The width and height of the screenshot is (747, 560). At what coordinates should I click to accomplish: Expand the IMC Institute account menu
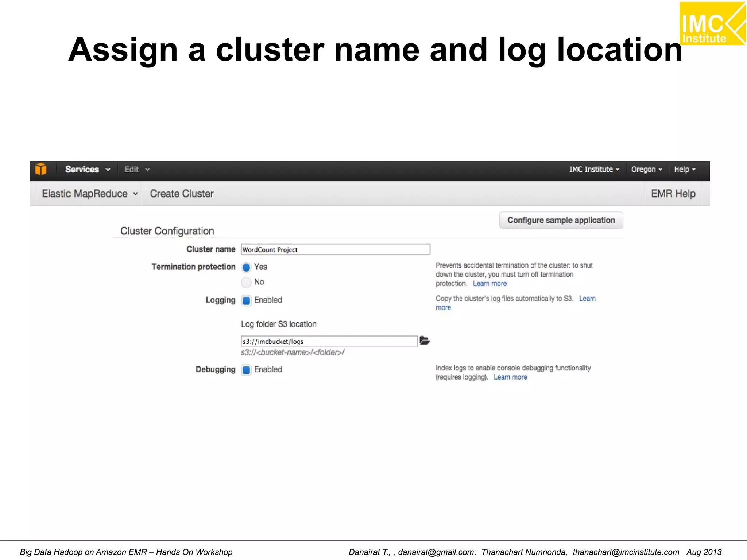tap(594, 170)
